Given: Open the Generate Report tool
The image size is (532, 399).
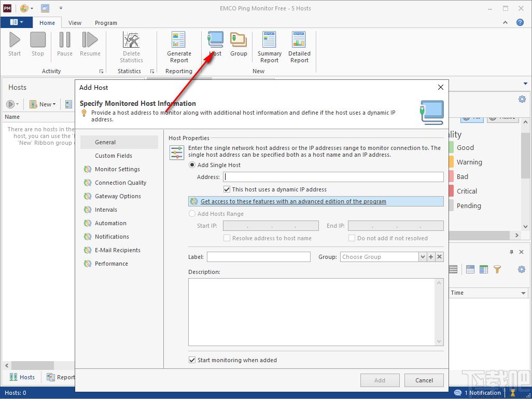Looking at the screenshot, I should pos(179,48).
